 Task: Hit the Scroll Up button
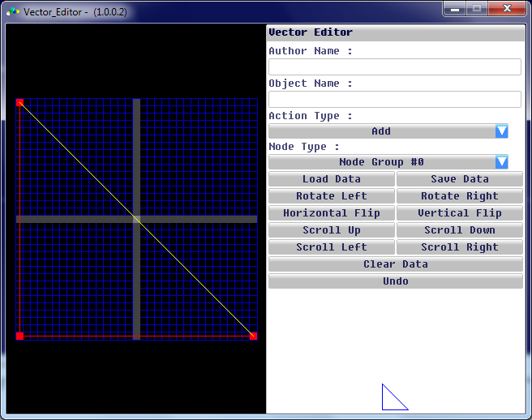click(331, 230)
